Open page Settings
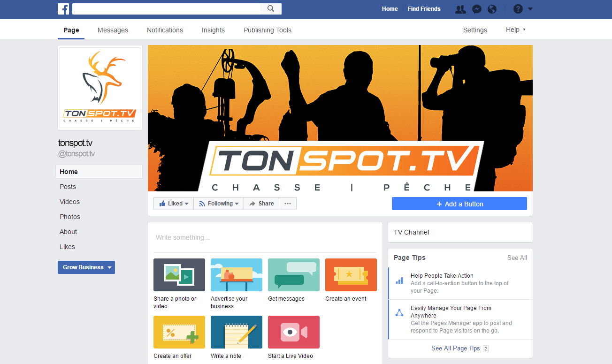 pyautogui.click(x=475, y=30)
